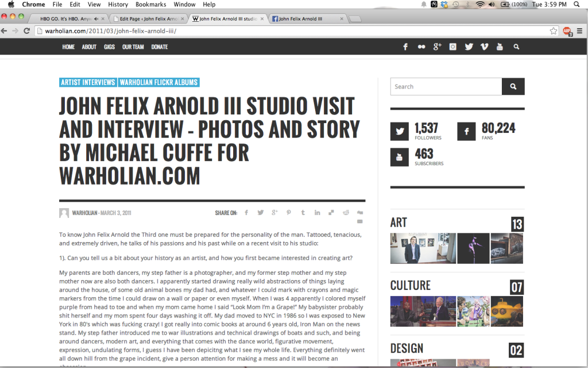Open Warholian's Facebook page from the top bar

pyautogui.click(x=405, y=47)
